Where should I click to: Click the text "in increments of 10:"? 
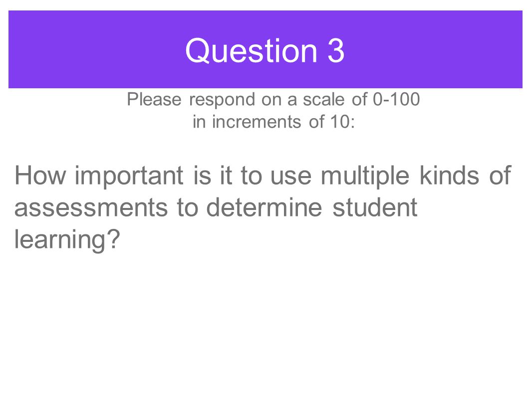(273, 122)
